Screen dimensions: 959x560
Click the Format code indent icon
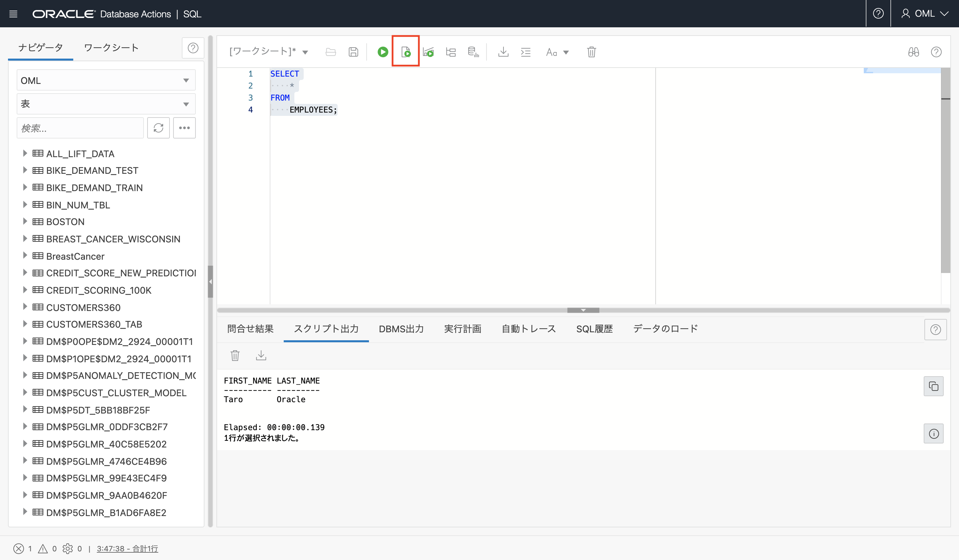click(x=525, y=52)
